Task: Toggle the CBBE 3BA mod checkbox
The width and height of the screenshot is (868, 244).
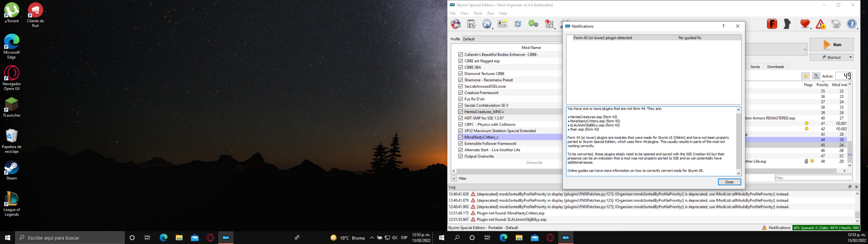Action: (x=461, y=67)
